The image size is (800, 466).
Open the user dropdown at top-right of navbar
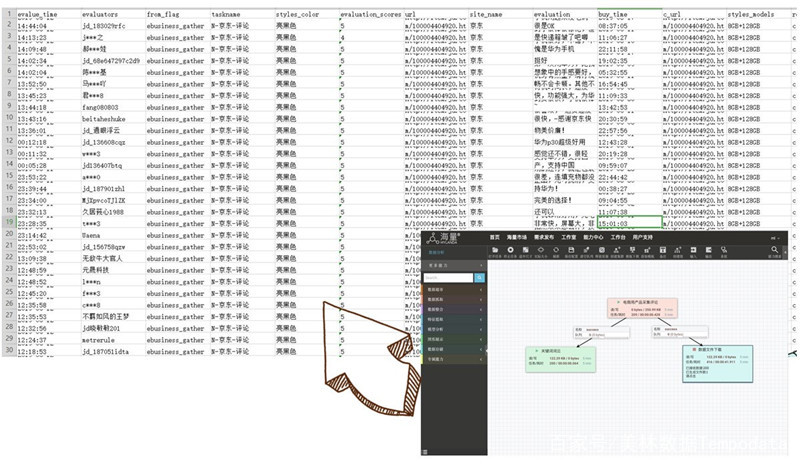click(776, 238)
